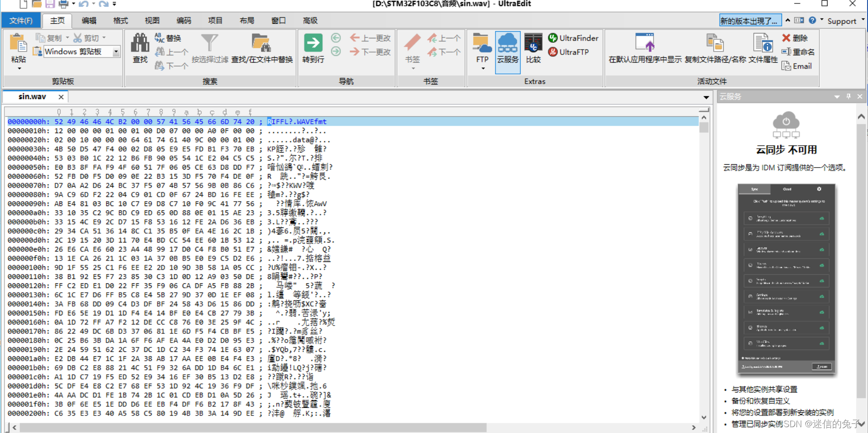Expand the Support menu dropdown
This screenshot has height=433, width=868.
click(x=863, y=20)
